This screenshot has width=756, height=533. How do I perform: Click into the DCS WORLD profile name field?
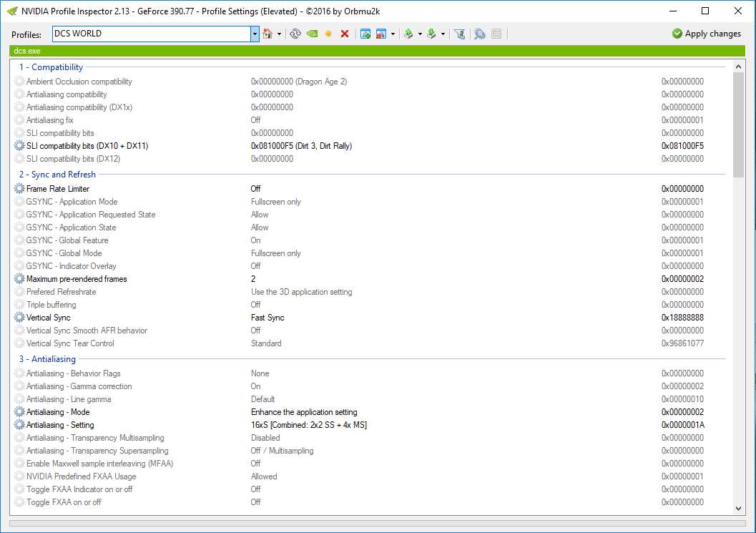[x=152, y=34]
